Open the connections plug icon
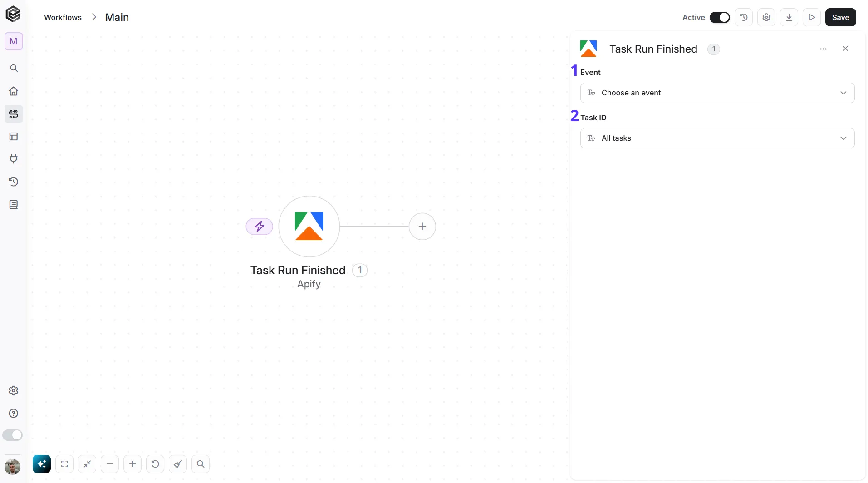The image size is (868, 483). [x=14, y=159]
